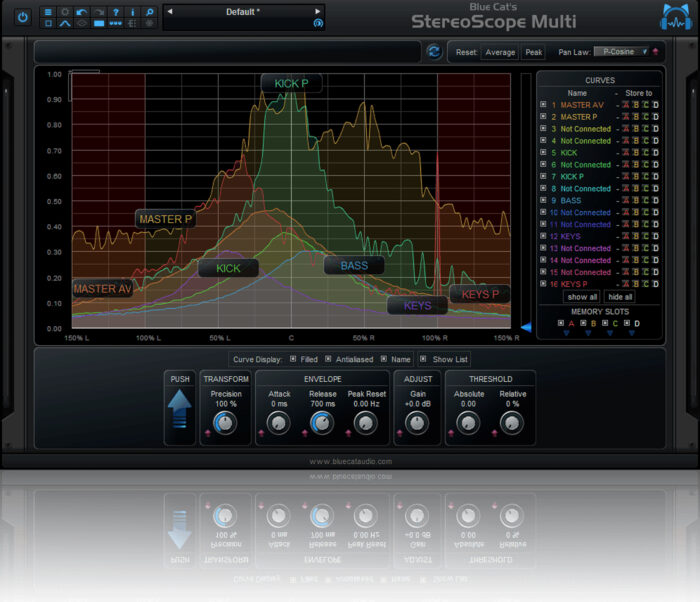Select the next preset arrow
This screenshot has height=602, width=700.
(317, 12)
